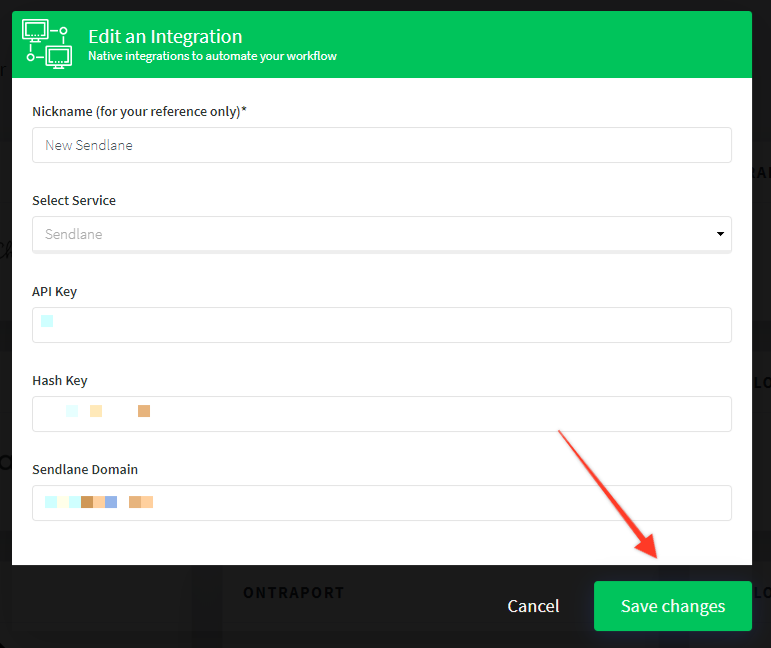This screenshot has height=648, width=771.
Task: Click the 'Hash Key' label
Action: pos(60,381)
